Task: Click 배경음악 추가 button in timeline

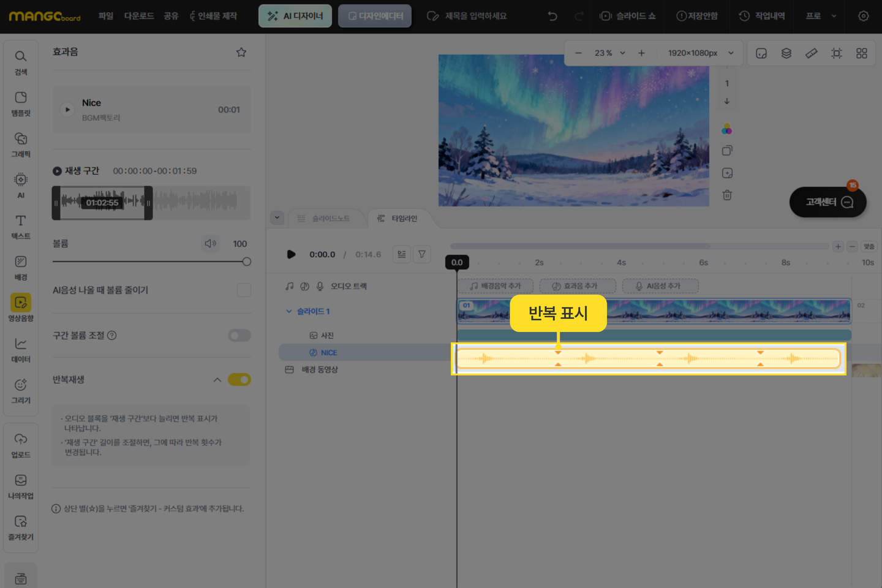Action: tap(496, 286)
